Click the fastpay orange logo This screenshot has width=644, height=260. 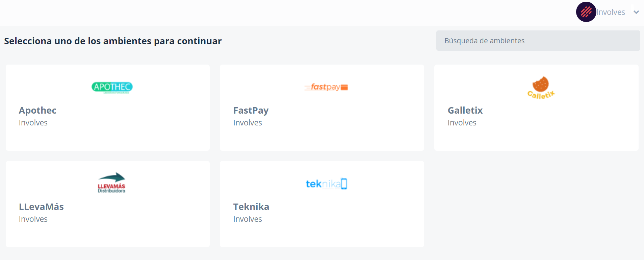click(x=326, y=87)
